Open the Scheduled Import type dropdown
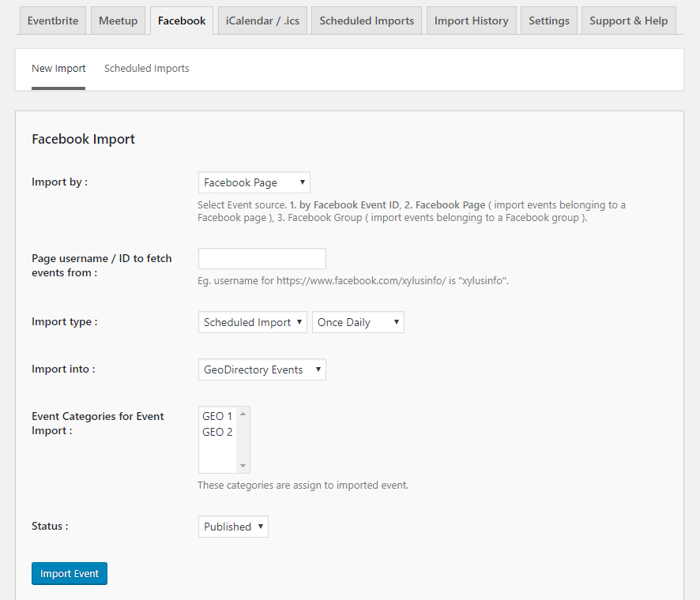Image resolution: width=700 pixels, height=600 pixels. pos(252,322)
